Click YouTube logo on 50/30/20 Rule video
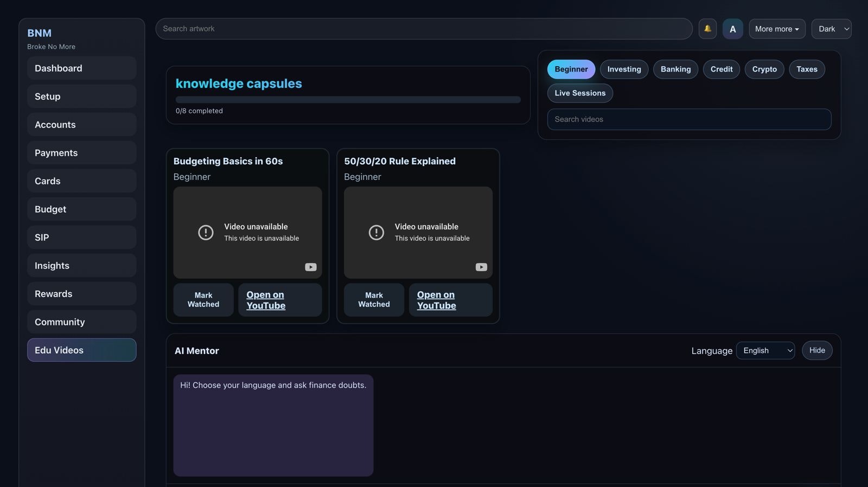Image resolution: width=868 pixels, height=487 pixels. (481, 267)
